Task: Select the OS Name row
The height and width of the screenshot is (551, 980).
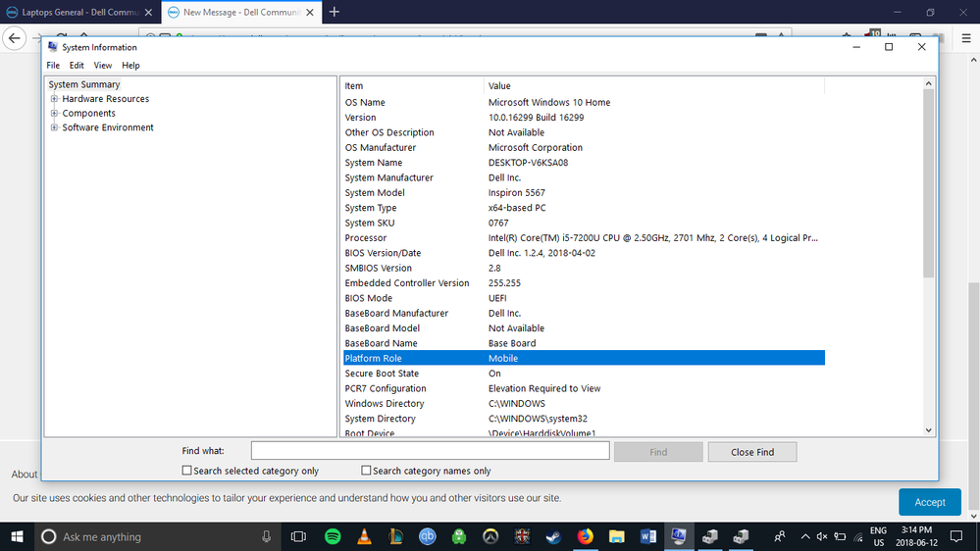Action: click(584, 102)
